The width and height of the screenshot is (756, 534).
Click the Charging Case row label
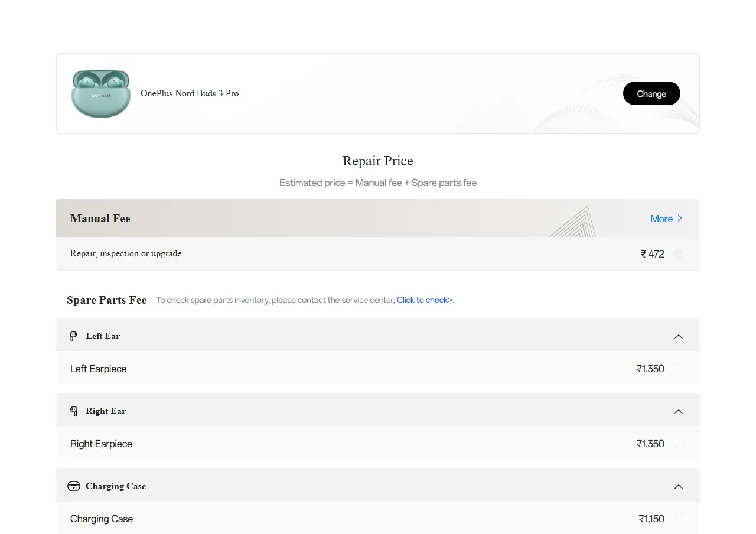(102, 519)
